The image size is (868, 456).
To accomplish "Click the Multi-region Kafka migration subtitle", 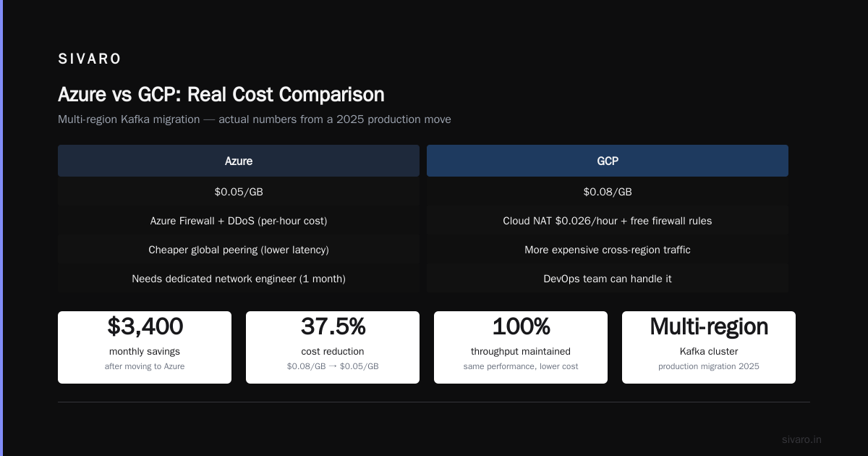I will [x=255, y=119].
